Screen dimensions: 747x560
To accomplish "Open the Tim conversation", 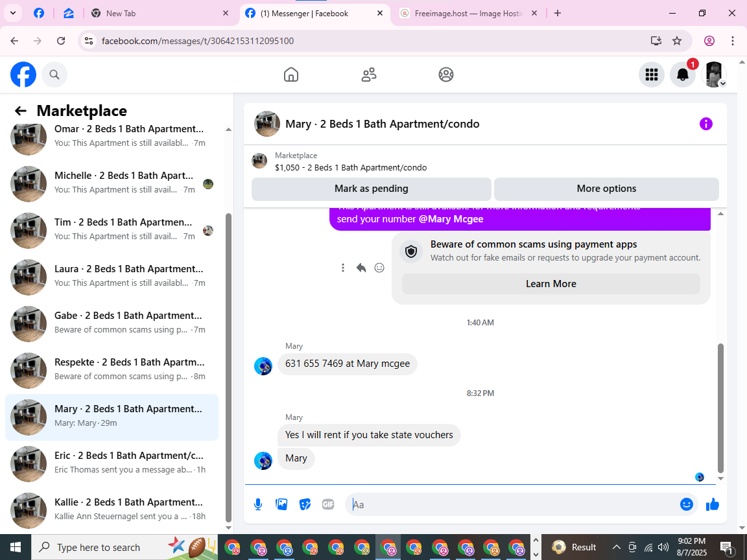I will pyautogui.click(x=112, y=231).
